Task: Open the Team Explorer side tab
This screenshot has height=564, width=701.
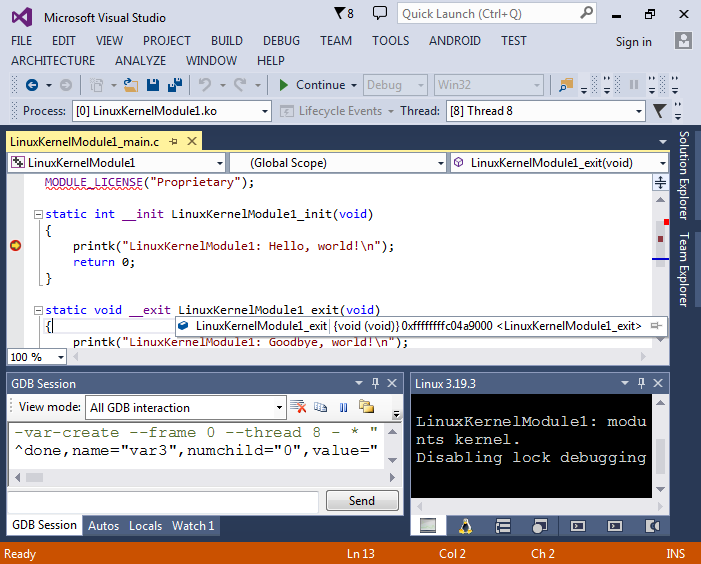Action: (684, 269)
